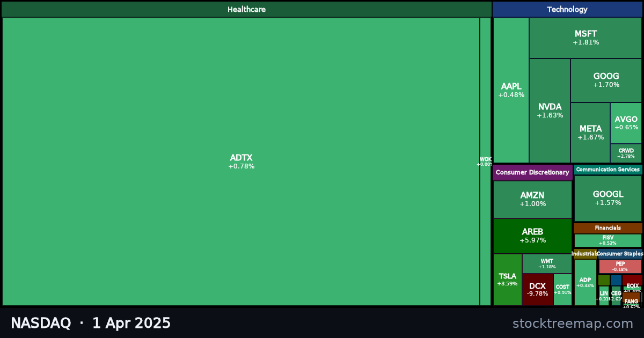Select the red DCX -9.78% tile
This screenshot has width=644, height=338.
[x=537, y=290]
